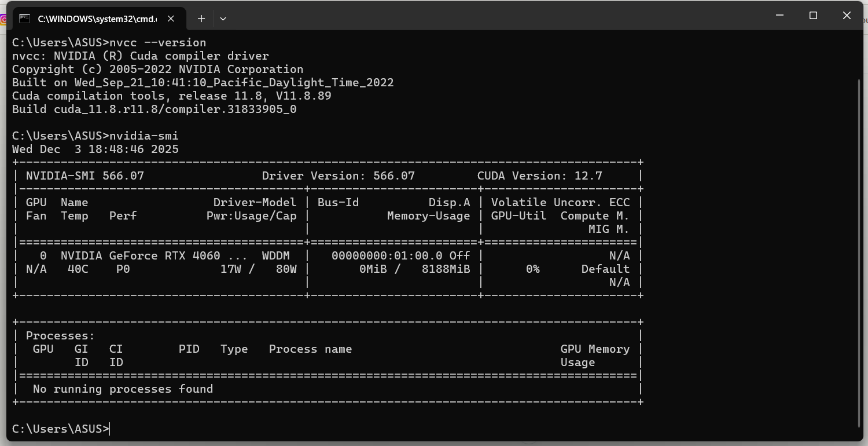Image resolution: width=868 pixels, height=446 pixels.
Task: Click the cmd icon on the tab
Action: click(x=24, y=19)
